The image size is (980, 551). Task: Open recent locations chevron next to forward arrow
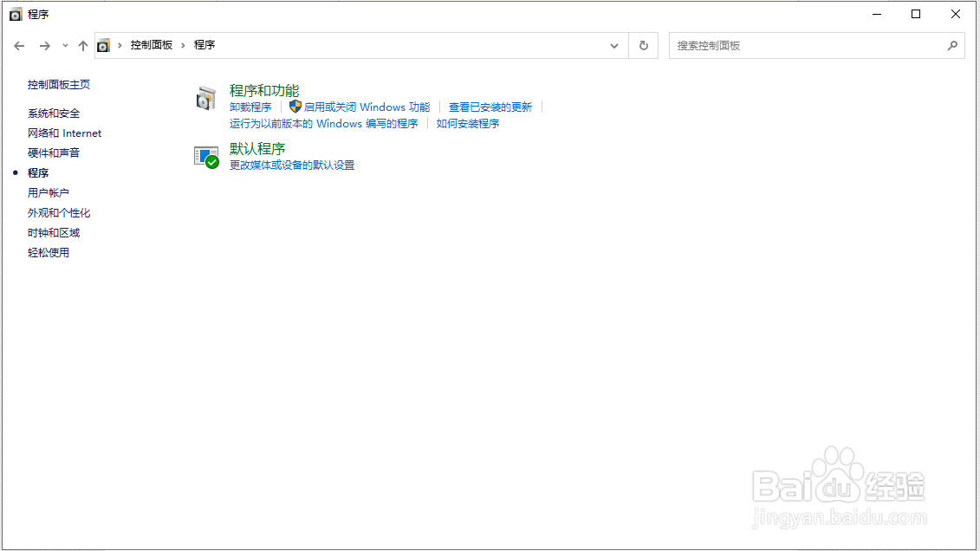click(x=64, y=45)
